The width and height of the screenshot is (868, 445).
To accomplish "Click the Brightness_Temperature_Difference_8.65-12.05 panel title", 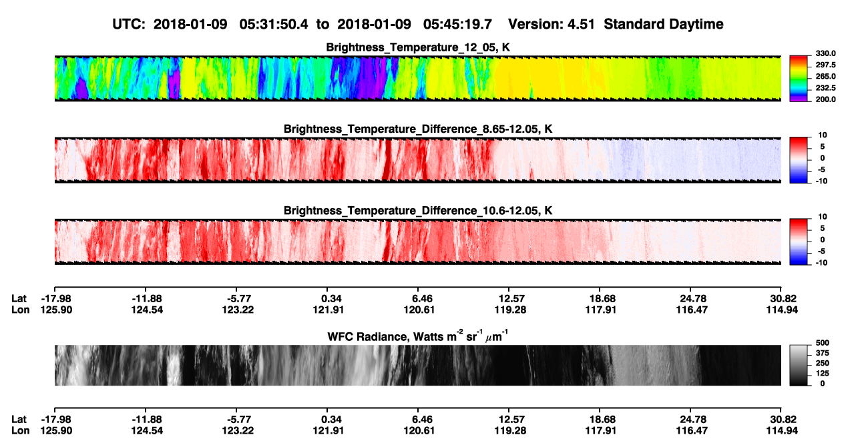I will coord(418,129).
